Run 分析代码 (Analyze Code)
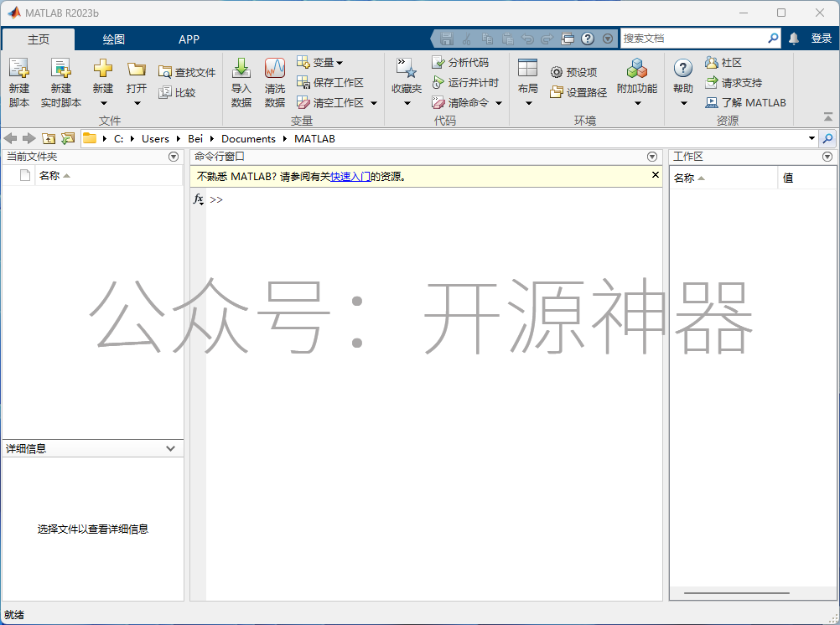 (x=460, y=63)
